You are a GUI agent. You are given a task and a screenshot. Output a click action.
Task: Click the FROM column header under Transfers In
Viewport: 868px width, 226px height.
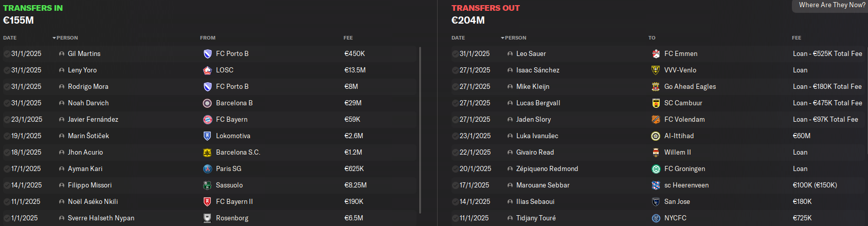coord(208,38)
